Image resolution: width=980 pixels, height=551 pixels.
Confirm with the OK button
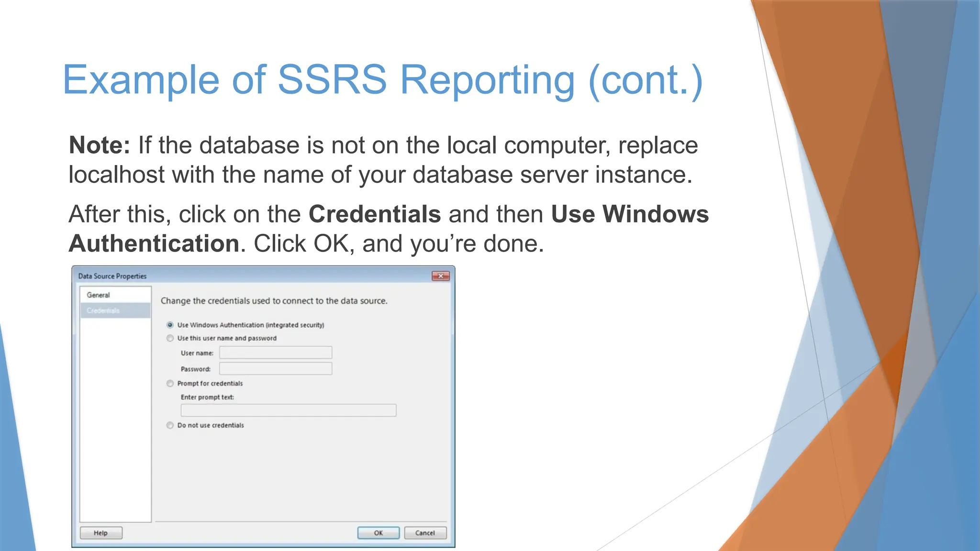379,533
